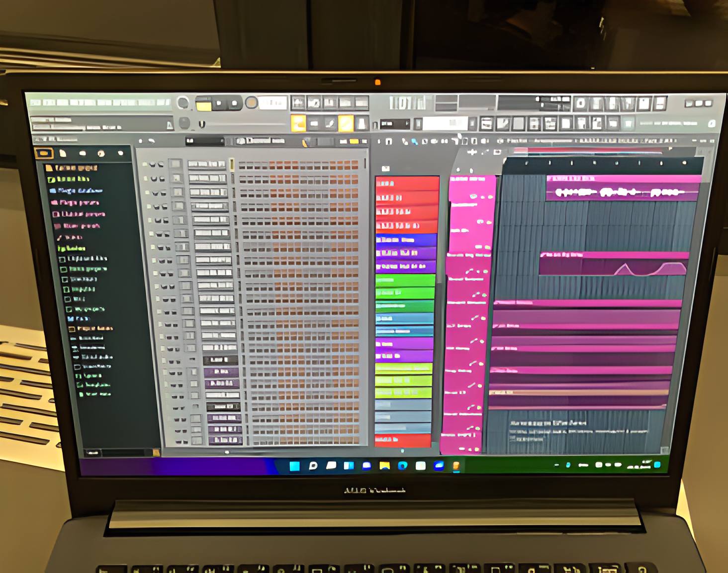The image size is (728, 573).
Task: Expand the blue folder row, third in Browser
Action: click(x=76, y=191)
